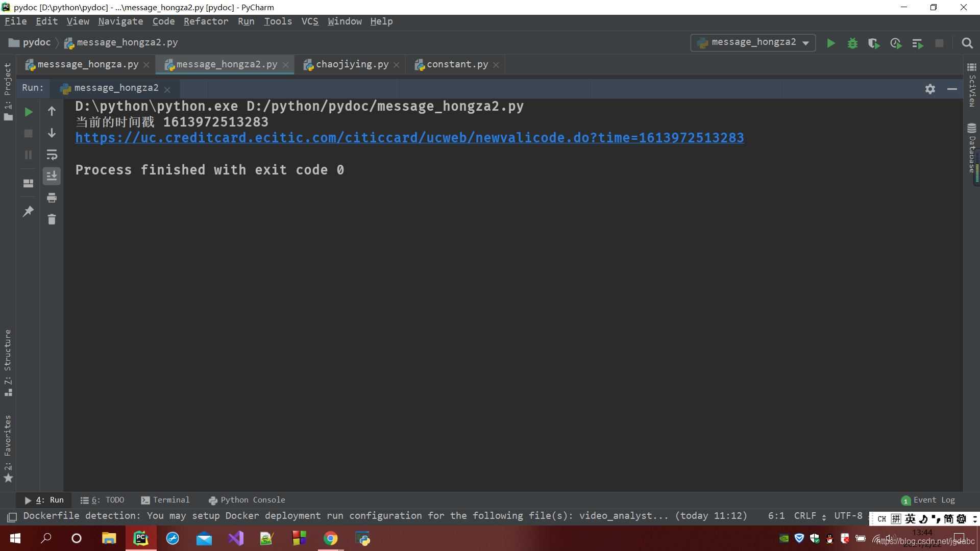This screenshot has height=551, width=980.
Task: Open the Run tool window settings gear
Action: click(930, 89)
